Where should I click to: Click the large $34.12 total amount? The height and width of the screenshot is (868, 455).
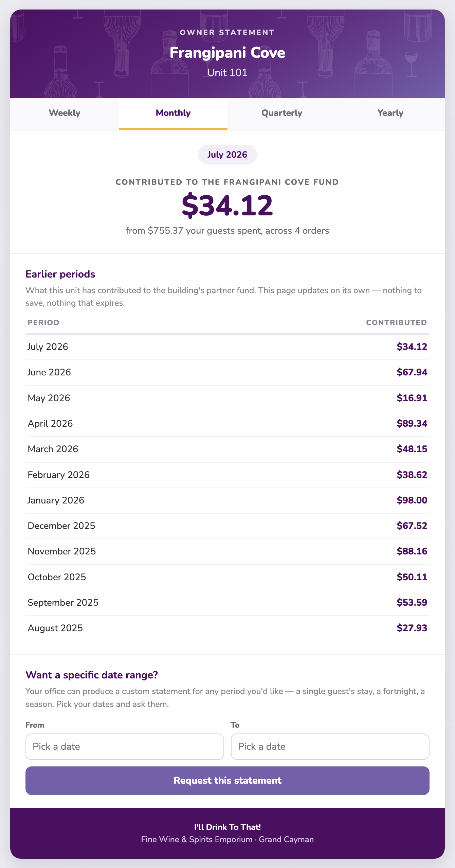click(x=227, y=205)
